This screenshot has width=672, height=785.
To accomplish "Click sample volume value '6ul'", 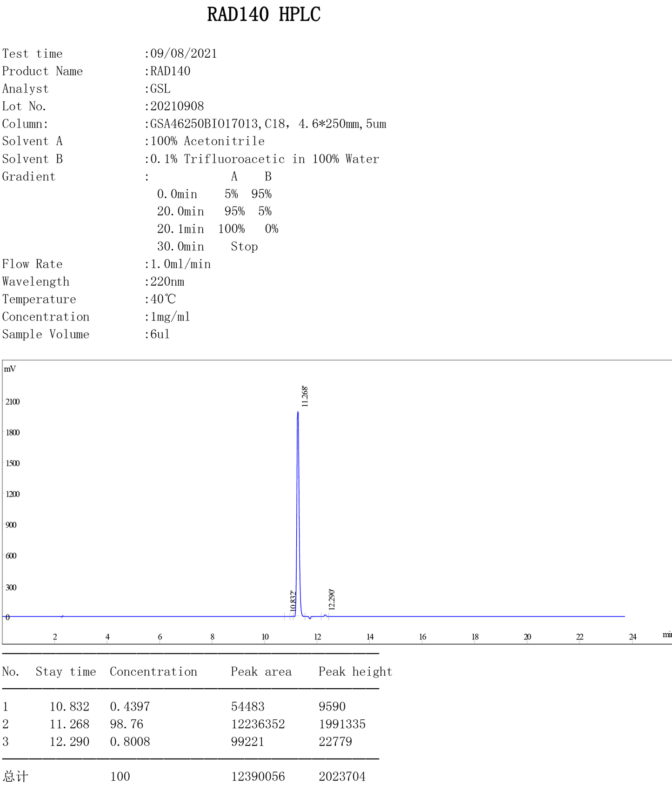I will pyautogui.click(x=160, y=334).
